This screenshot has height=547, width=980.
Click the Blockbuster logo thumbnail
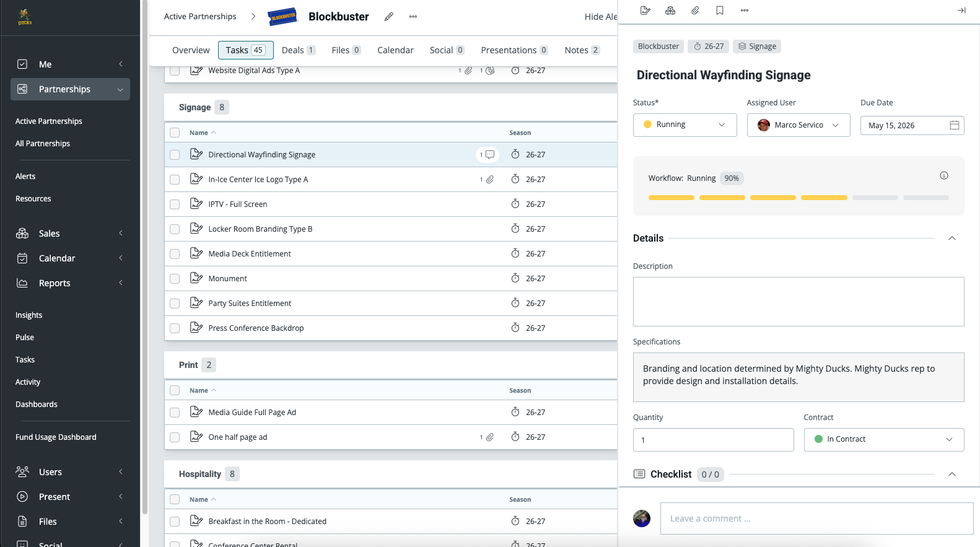point(282,17)
